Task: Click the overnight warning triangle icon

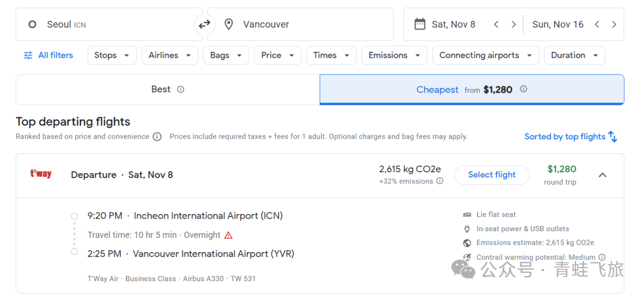Action: point(228,235)
